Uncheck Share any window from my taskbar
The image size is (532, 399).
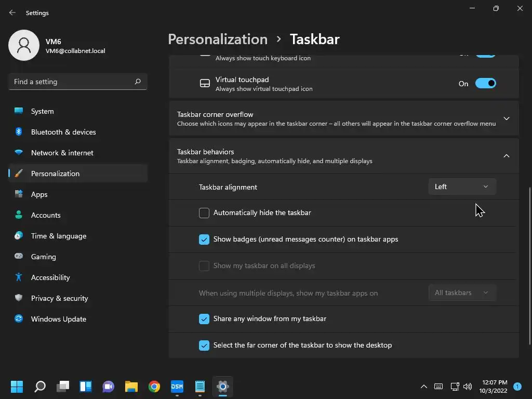(204, 318)
